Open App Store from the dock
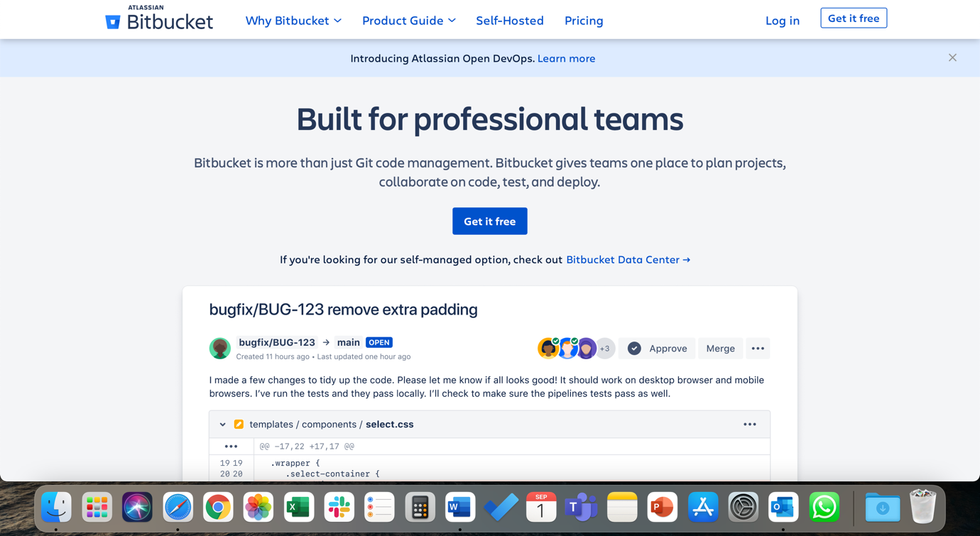The image size is (980, 536). (x=703, y=507)
